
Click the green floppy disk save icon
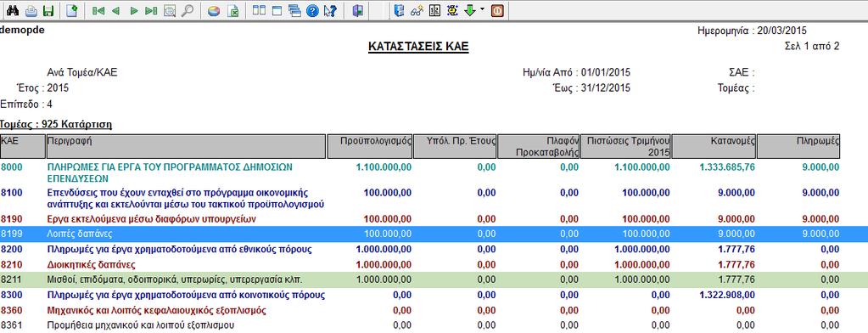pyautogui.click(x=48, y=10)
